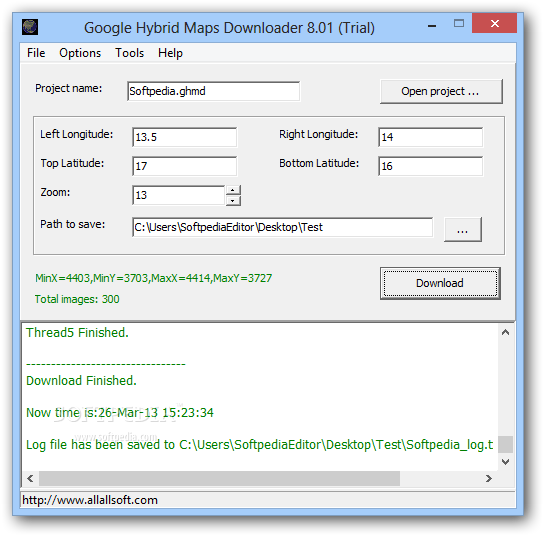Screen dimensions: 544x536
Task: Click the 'Download Finished.' log line
Action: tap(81, 381)
